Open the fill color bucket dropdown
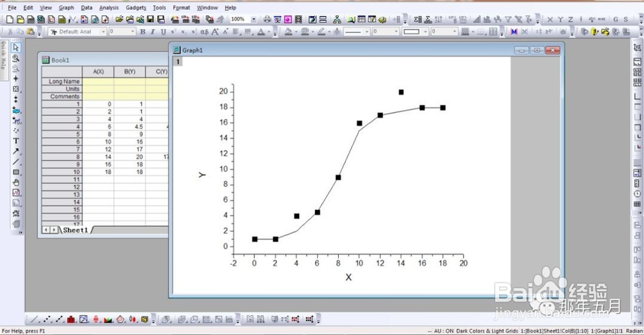 [x=296, y=32]
